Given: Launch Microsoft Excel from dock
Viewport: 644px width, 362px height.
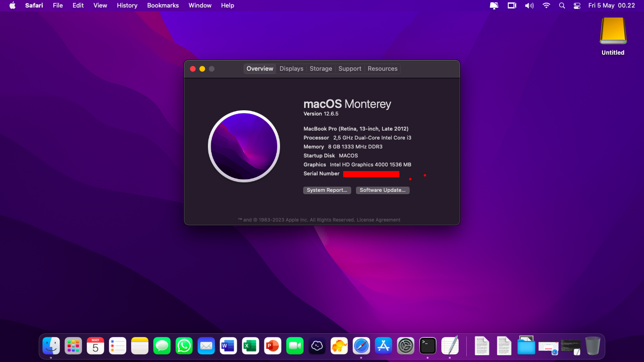Looking at the screenshot, I should (250, 346).
